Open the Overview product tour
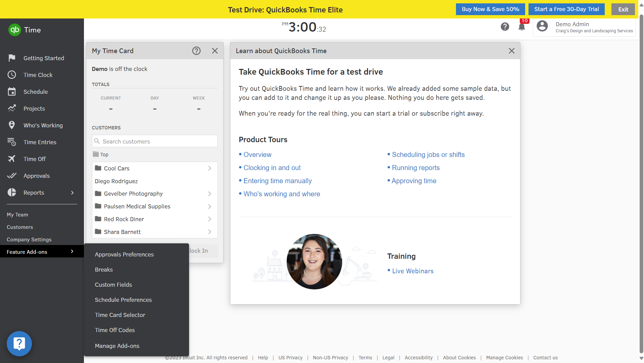Viewport: 644px width, 363px height. coord(258,155)
